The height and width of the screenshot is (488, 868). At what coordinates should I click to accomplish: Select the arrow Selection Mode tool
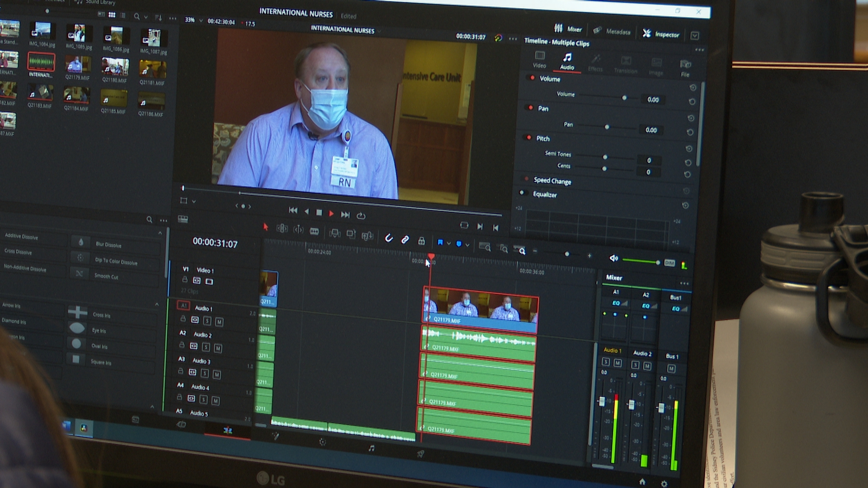coord(266,227)
